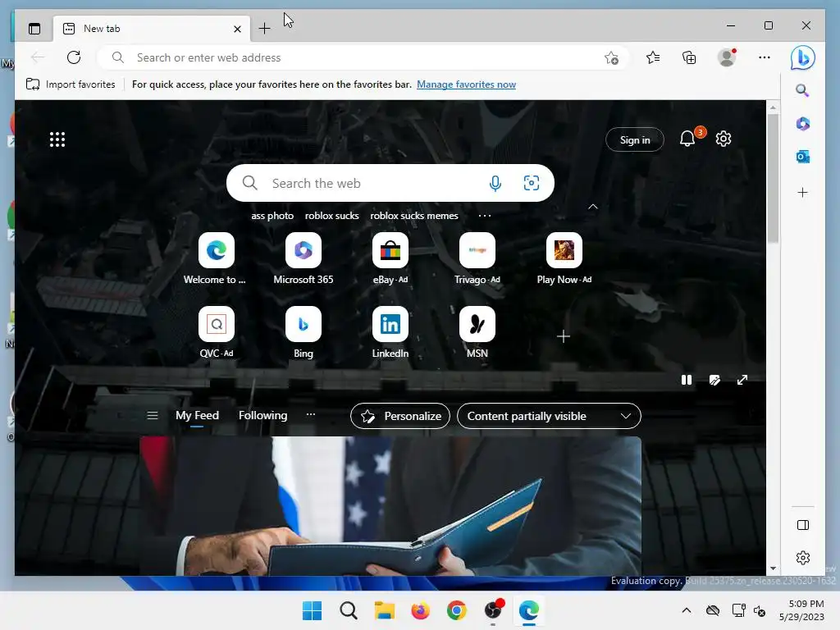
Task: Open the app launcher grid icon
Action: pos(57,139)
